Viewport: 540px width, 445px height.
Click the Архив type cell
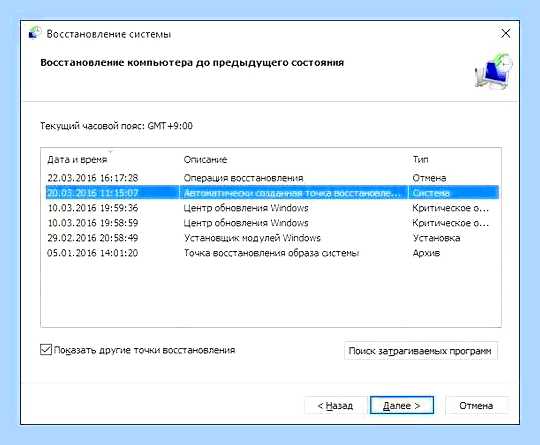(426, 253)
